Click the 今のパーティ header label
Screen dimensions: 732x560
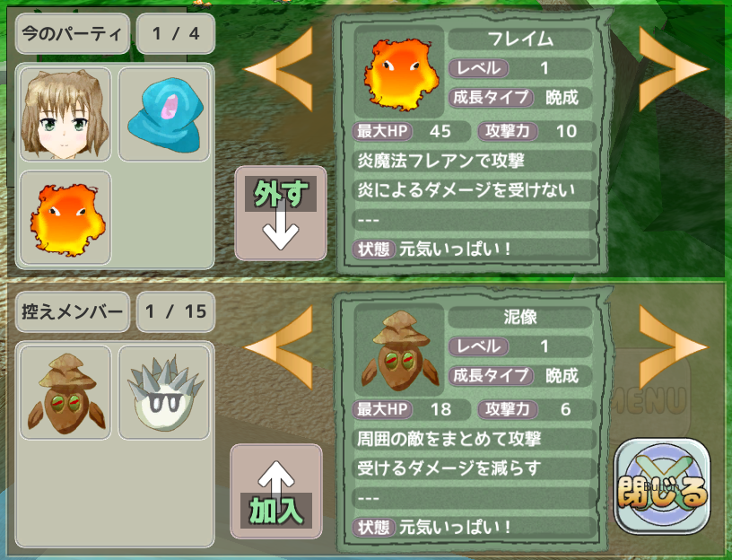pyautogui.click(x=73, y=33)
